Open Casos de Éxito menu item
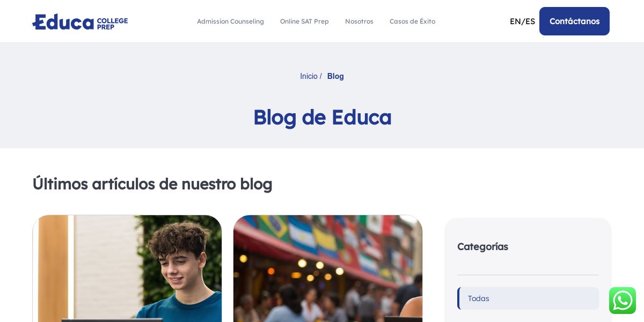 pyautogui.click(x=412, y=21)
